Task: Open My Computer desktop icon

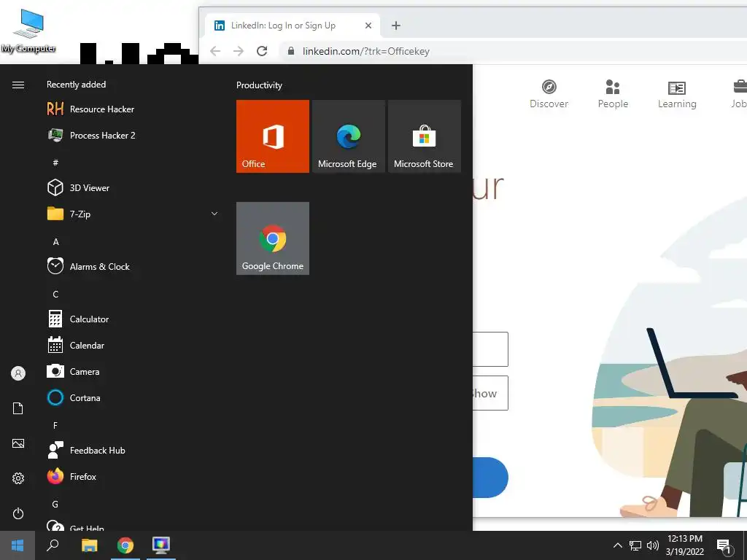Action: click(28, 31)
